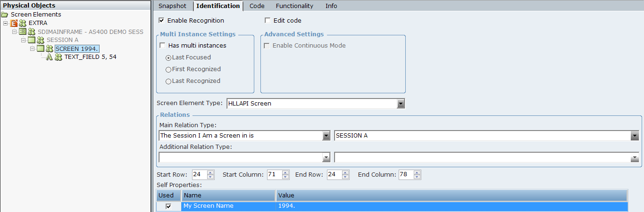
Task: Click the SESSION A screen icon
Action: tap(31, 40)
